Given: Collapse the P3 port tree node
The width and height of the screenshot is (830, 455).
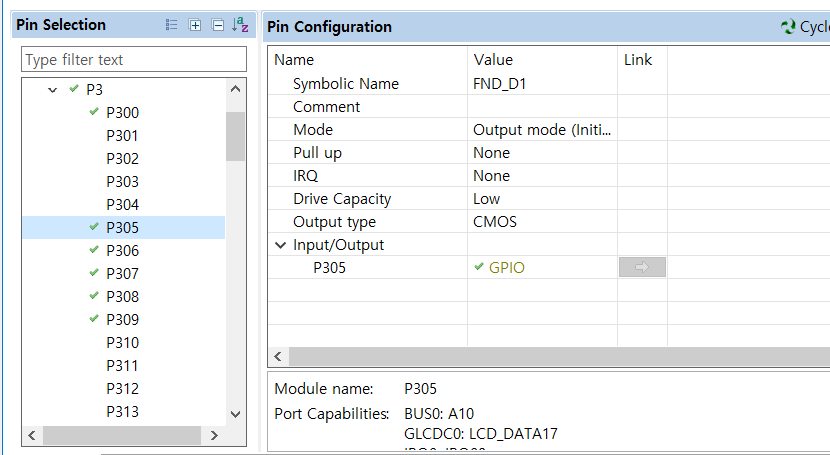Looking at the screenshot, I should pyautogui.click(x=52, y=90).
